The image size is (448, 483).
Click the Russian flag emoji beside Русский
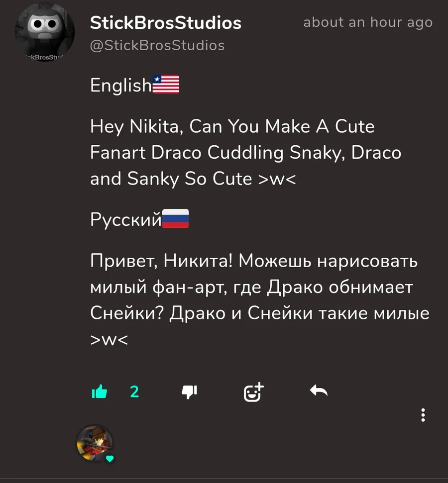[x=175, y=218]
